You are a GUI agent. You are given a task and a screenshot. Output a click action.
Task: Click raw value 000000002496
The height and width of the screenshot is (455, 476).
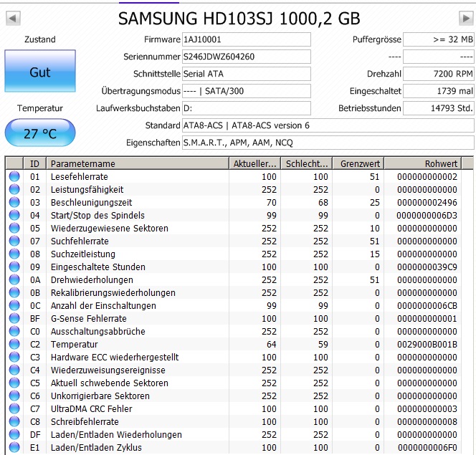[427, 202]
